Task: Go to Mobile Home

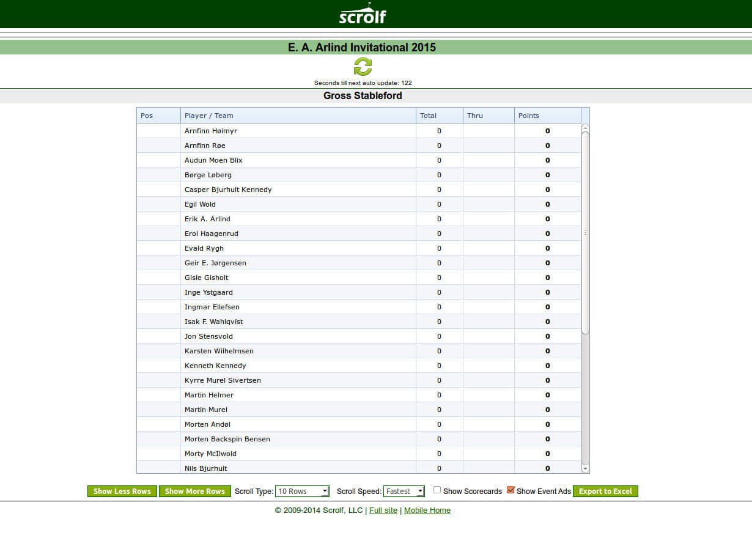Action: tap(427, 510)
